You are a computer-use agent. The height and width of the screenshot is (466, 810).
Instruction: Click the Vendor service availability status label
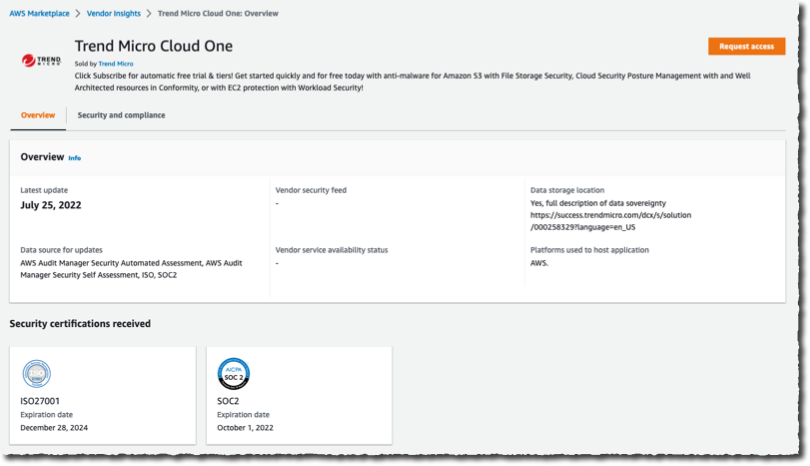point(332,250)
